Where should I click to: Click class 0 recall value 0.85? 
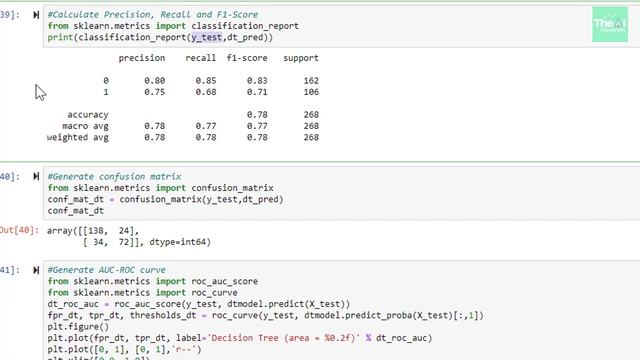(x=206, y=81)
